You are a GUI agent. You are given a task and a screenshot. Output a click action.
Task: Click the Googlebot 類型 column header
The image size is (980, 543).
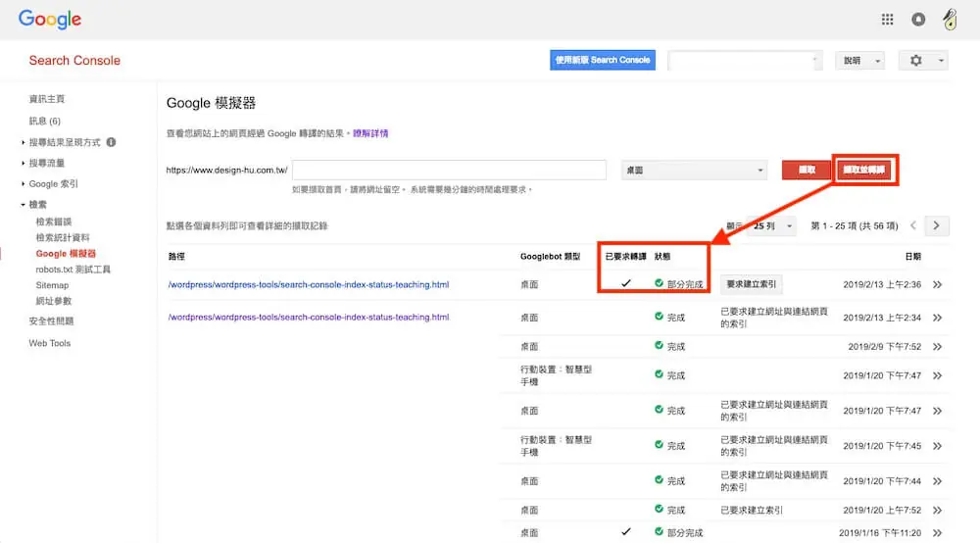pyautogui.click(x=550, y=256)
